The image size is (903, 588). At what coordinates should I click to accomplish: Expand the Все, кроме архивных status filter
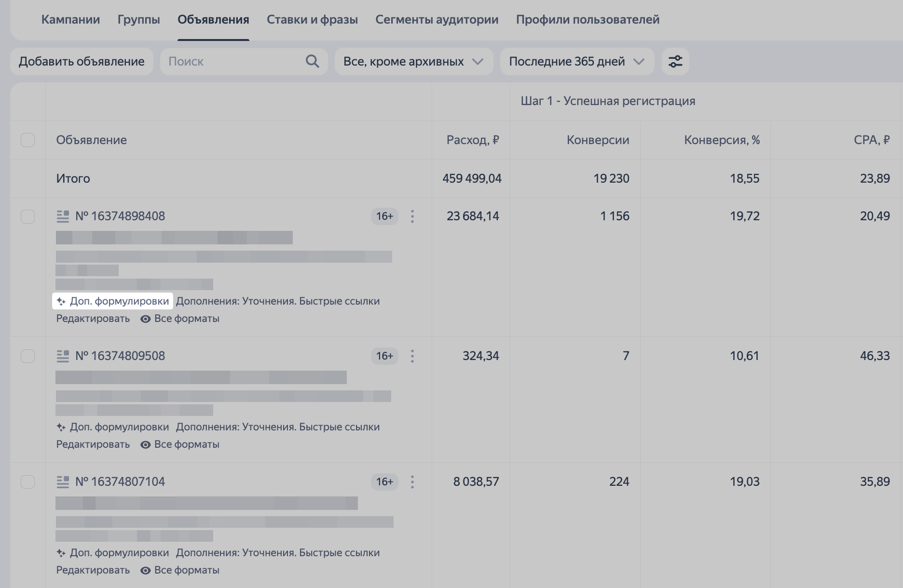[x=413, y=61]
